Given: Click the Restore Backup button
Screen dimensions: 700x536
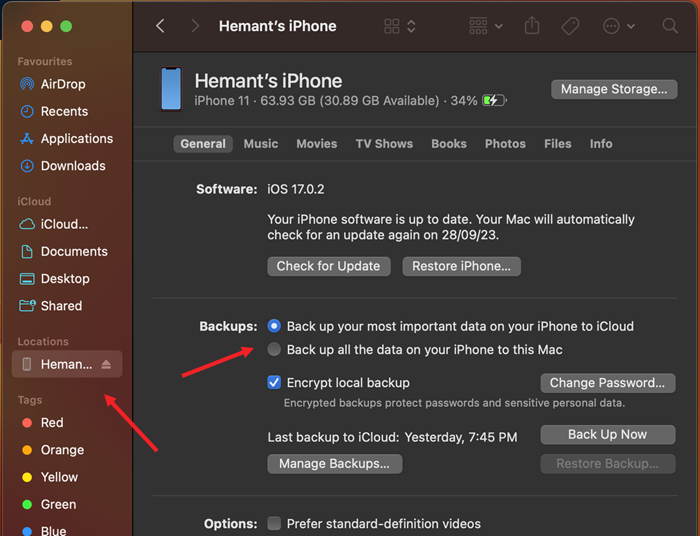Looking at the screenshot, I should [x=608, y=464].
